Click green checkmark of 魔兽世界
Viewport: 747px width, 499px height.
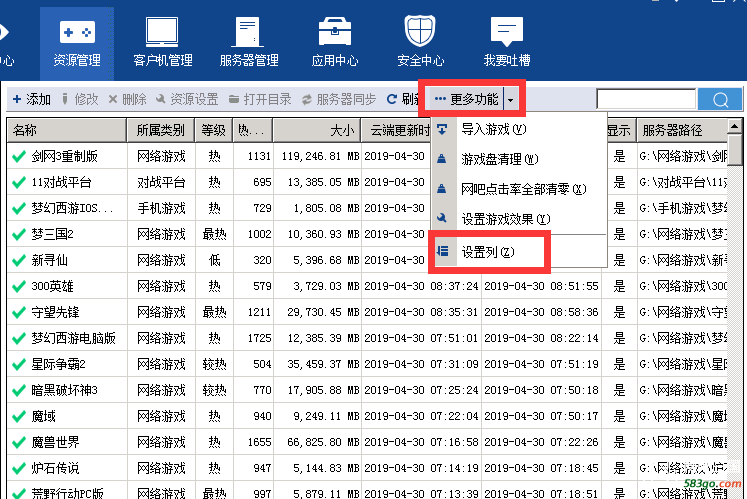pos(19,443)
